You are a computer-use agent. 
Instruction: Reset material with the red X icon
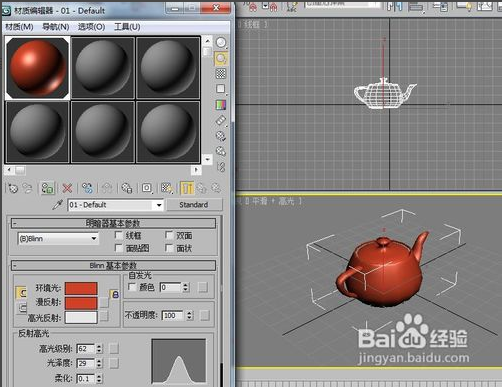point(67,188)
